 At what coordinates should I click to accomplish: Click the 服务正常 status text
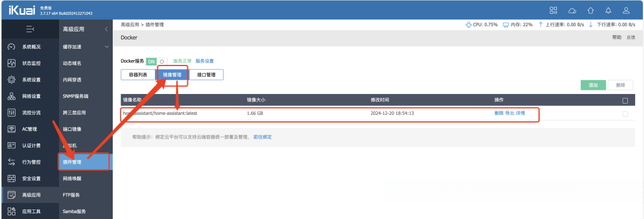tap(182, 61)
